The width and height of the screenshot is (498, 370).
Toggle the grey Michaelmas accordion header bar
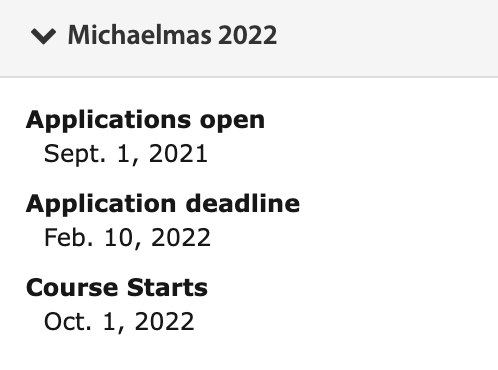tap(249, 38)
